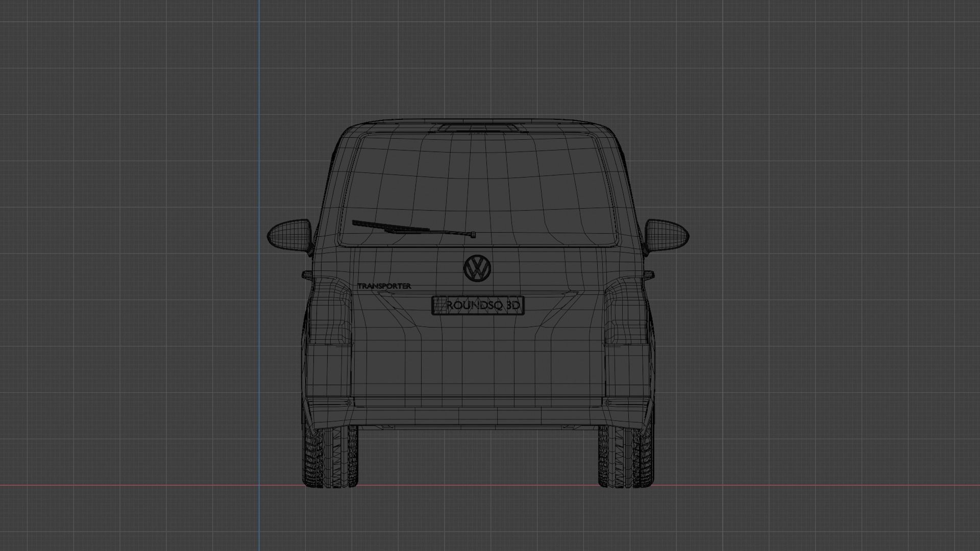Click the right side mirror
Image resolution: width=980 pixels, height=551 pixels.
(666, 235)
